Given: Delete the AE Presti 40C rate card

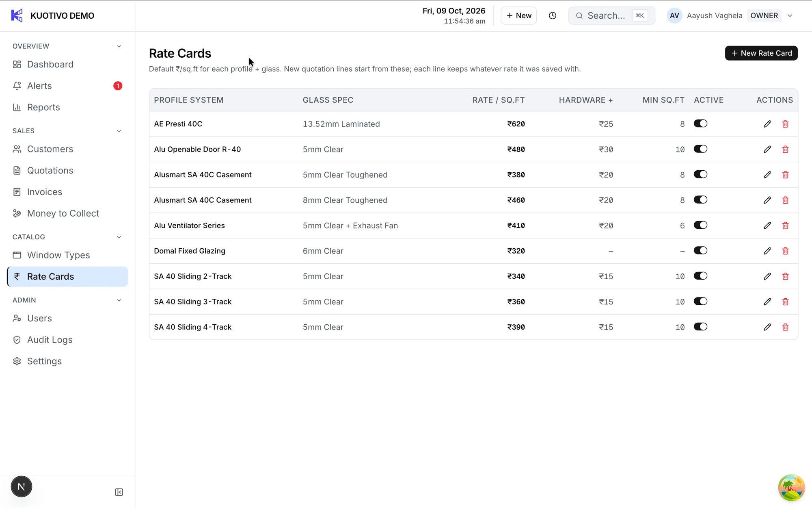Looking at the screenshot, I should tap(785, 124).
